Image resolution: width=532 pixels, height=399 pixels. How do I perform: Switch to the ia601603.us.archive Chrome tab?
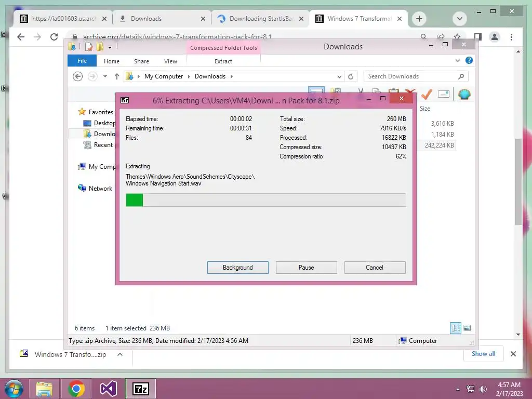coord(63,19)
